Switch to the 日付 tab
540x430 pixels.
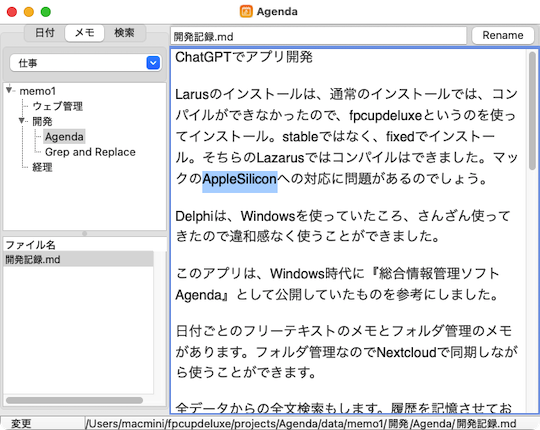pyautogui.click(x=45, y=33)
